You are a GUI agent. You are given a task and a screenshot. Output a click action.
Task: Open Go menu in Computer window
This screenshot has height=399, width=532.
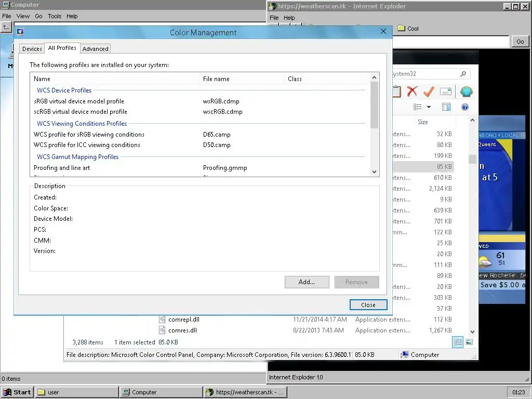38,16
